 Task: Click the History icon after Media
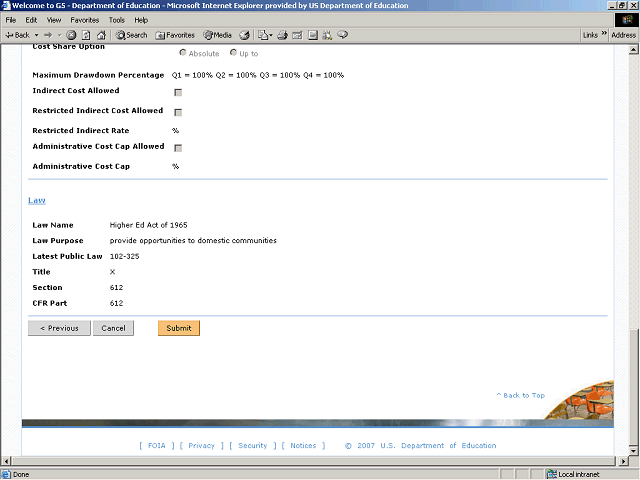[244, 35]
